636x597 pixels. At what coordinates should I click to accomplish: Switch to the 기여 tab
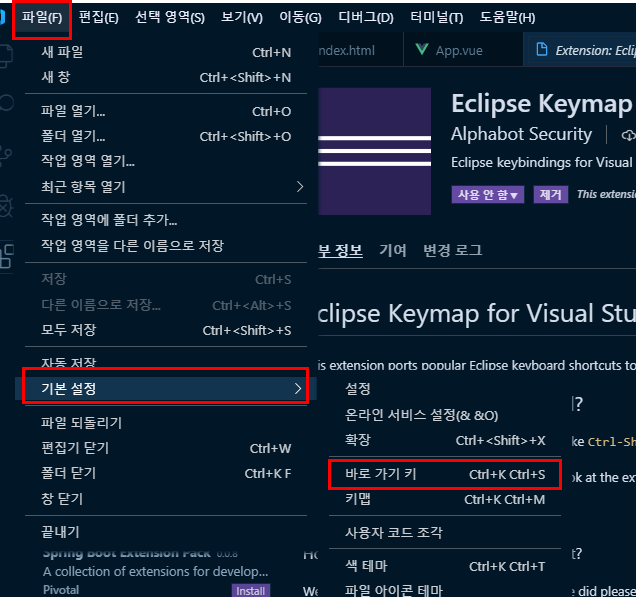point(392,250)
